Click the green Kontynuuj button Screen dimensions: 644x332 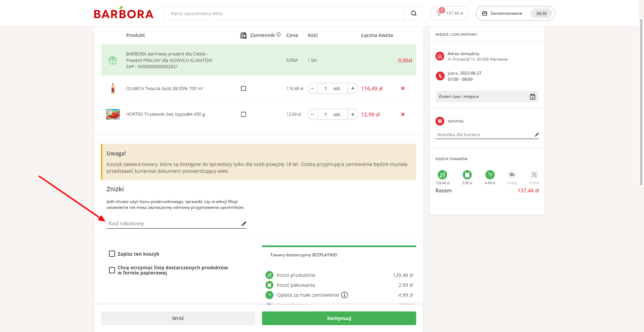pyautogui.click(x=339, y=318)
